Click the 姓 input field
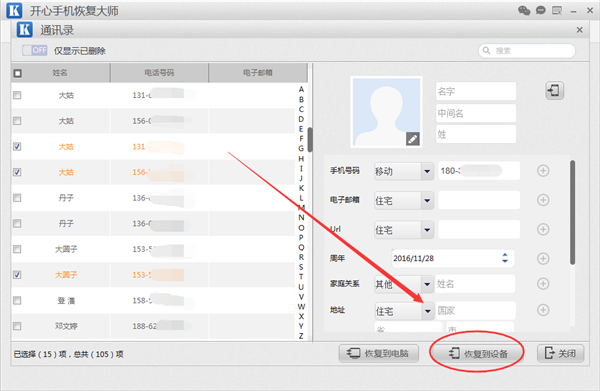 (476, 134)
